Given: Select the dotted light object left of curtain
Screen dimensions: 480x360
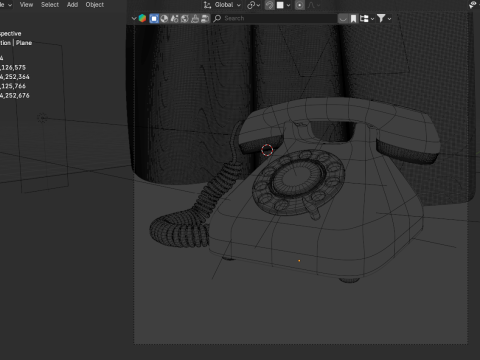Looking at the screenshot, I should (42, 118).
